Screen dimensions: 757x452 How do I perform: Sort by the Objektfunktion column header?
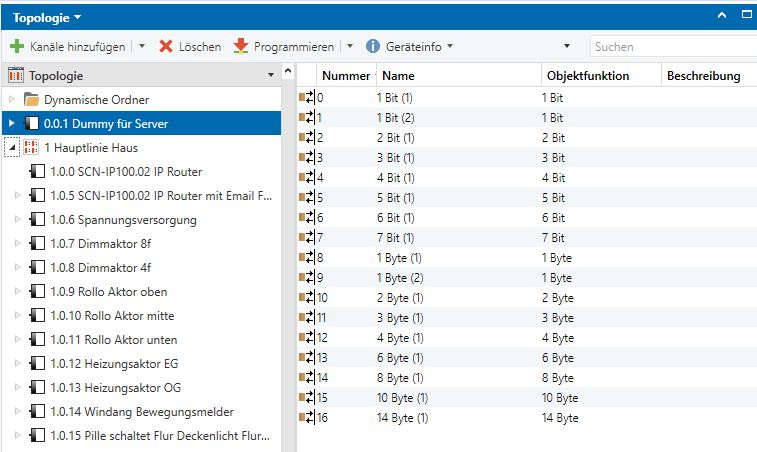coord(587,76)
